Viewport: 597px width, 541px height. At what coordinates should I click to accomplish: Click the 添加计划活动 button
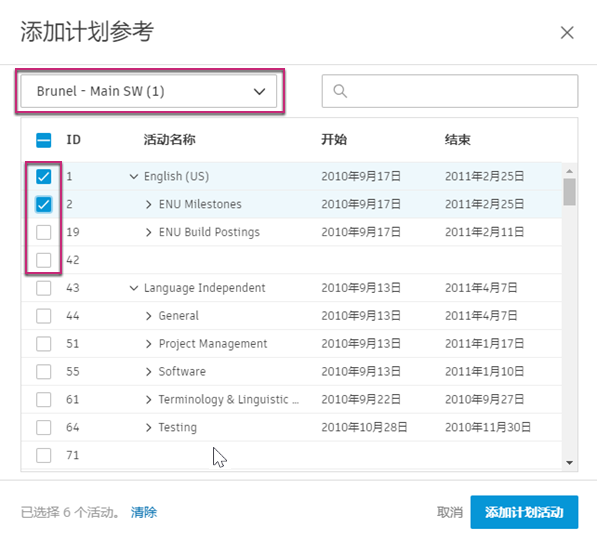[x=524, y=512]
